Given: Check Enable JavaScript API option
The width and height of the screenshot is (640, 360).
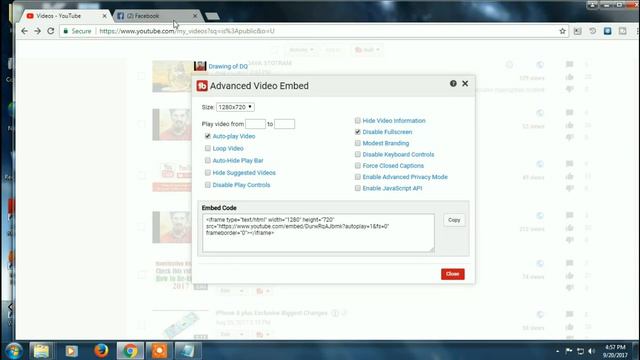Looking at the screenshot, I should (358, 188).
